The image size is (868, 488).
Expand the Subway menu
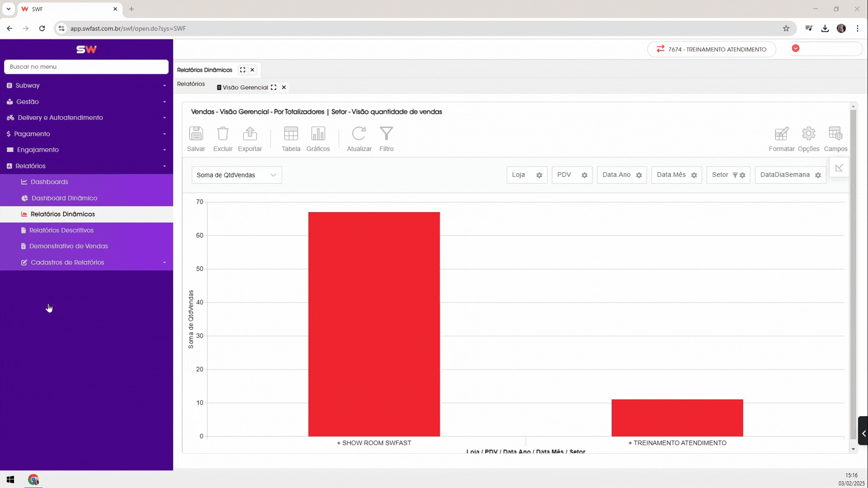[86, 85]
